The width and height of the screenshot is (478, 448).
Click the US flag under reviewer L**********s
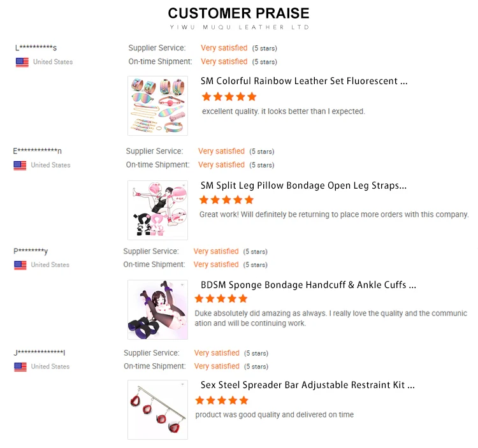tap(22, 62)
